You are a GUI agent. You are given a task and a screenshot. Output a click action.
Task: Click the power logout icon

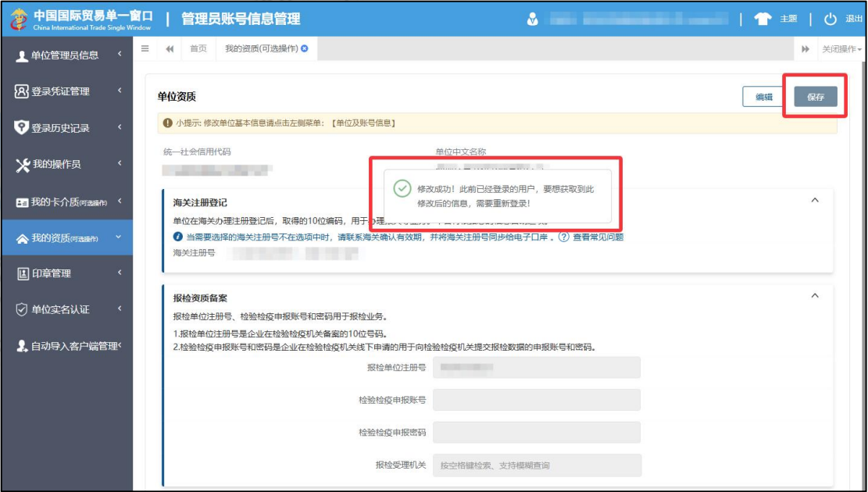point(830,19)
